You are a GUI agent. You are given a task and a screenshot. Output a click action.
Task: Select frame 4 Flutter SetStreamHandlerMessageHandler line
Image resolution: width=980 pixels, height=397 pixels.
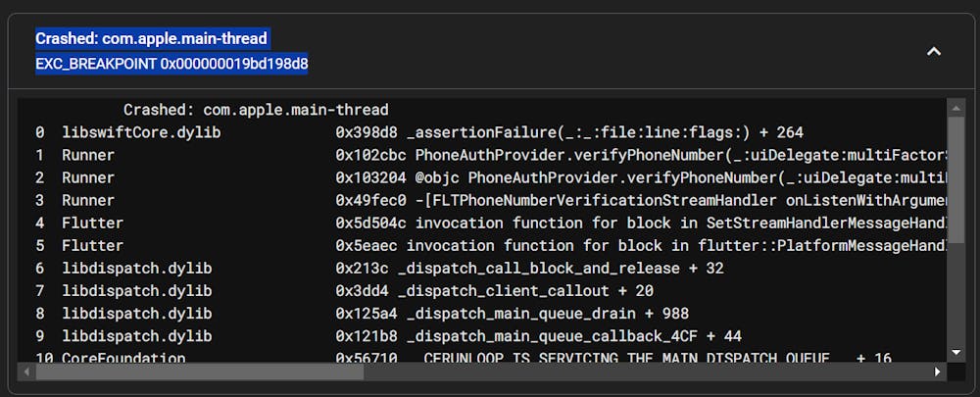[x=490, y=223]
